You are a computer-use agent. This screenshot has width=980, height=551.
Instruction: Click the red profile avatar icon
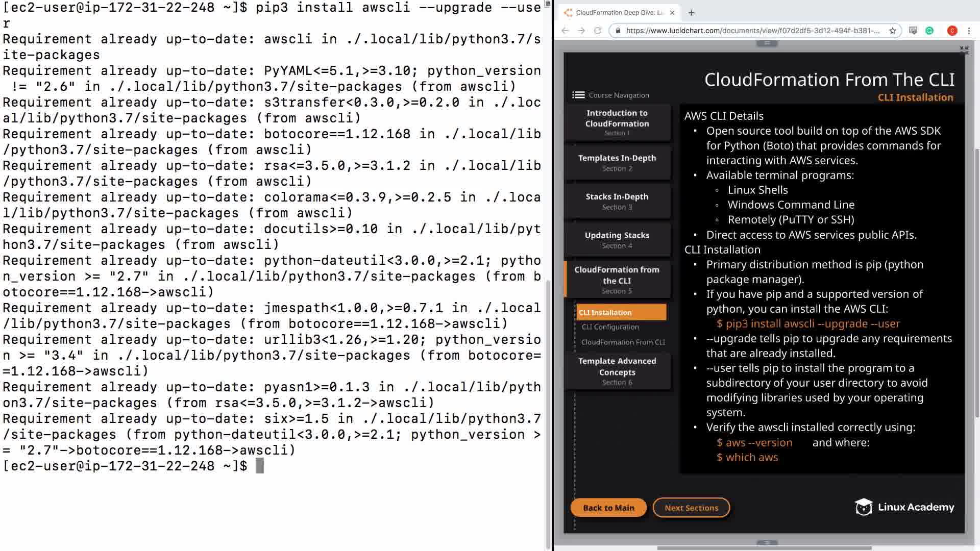(x=952, y=31)
